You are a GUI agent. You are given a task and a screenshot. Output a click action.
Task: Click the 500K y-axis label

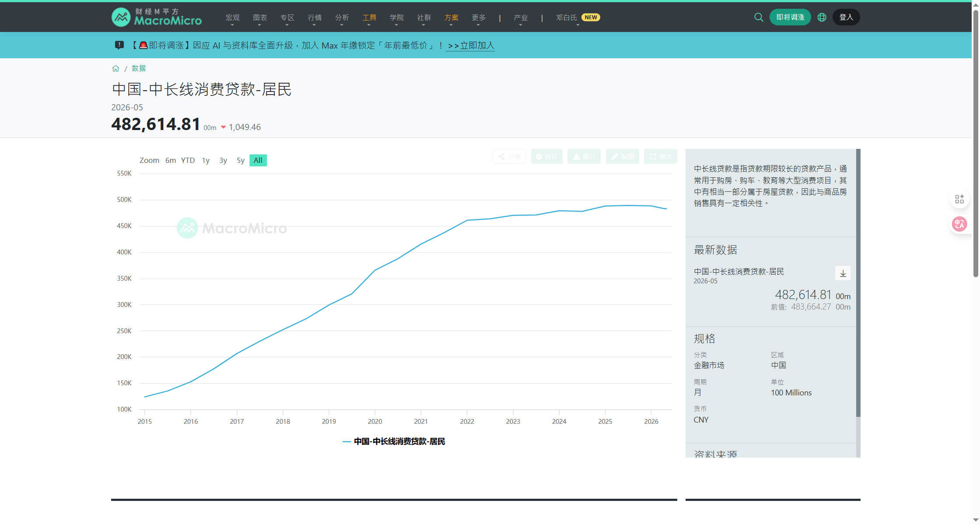[x=124, y=200]
